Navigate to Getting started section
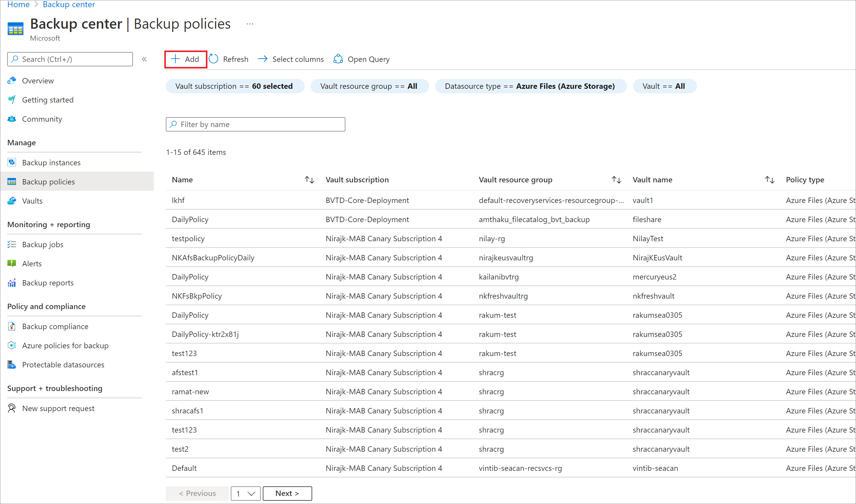 click(47, 100)
